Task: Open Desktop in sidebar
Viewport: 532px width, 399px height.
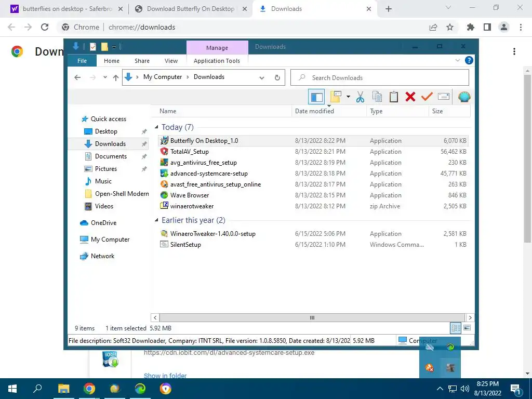Action: [106, 131]
